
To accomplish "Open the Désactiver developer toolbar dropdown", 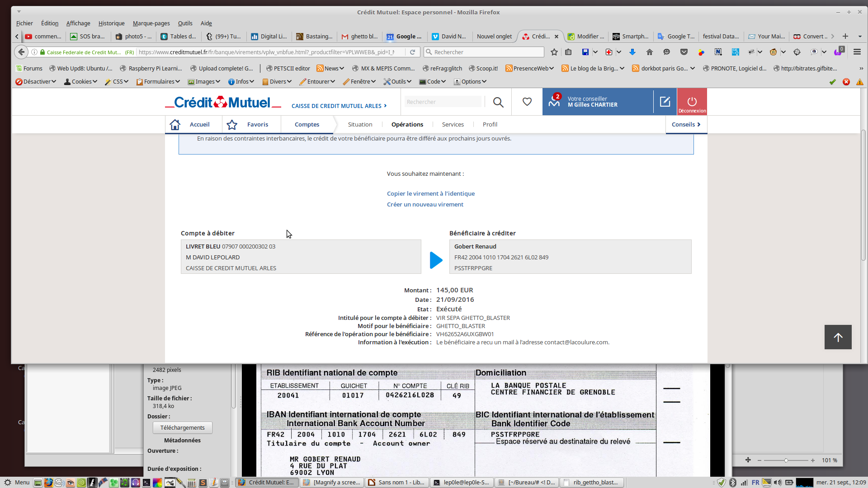I will [36, 81].
